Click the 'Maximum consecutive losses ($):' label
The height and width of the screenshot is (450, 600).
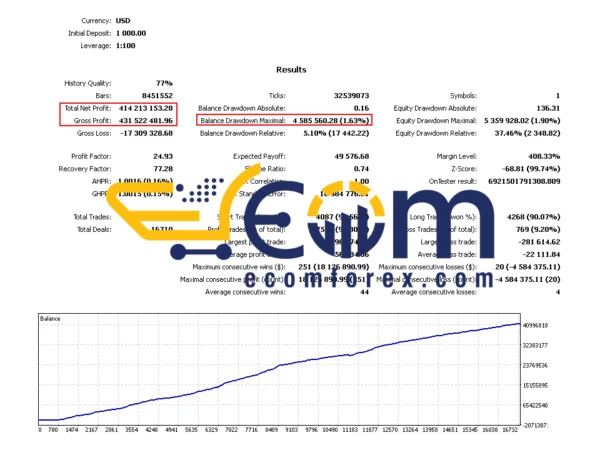pos(428,267)
